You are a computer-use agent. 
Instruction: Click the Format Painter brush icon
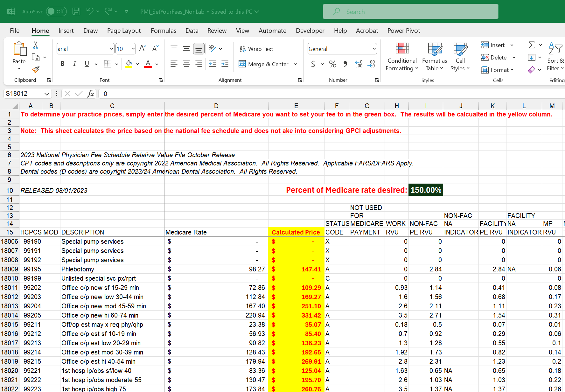point(36,69)
